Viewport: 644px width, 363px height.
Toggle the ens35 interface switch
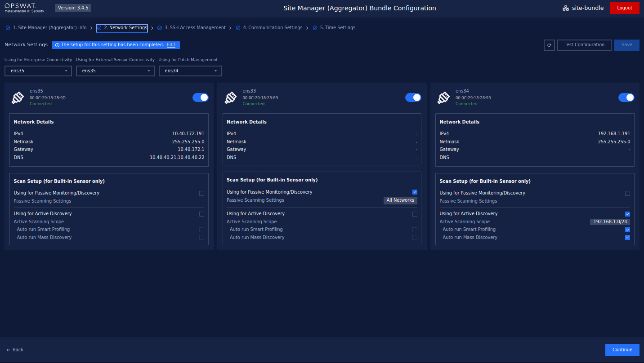pyautogui.click(x=201, y=97)
